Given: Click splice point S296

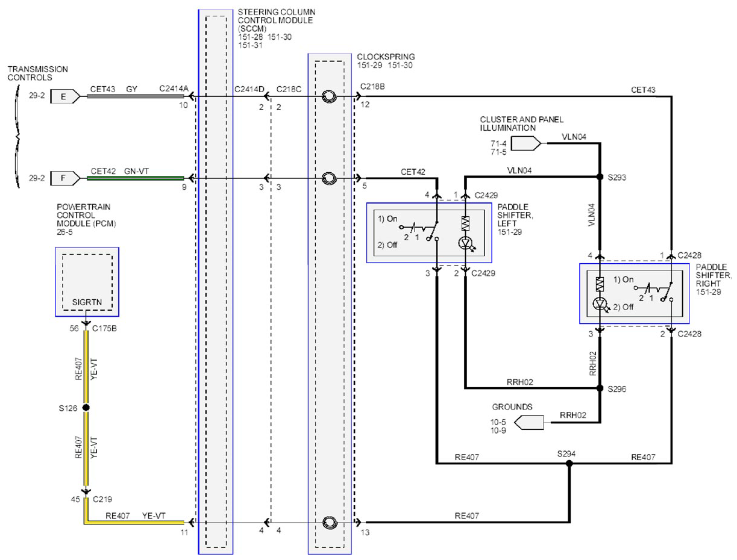Looking at the screenshot, I should [600, 389].
